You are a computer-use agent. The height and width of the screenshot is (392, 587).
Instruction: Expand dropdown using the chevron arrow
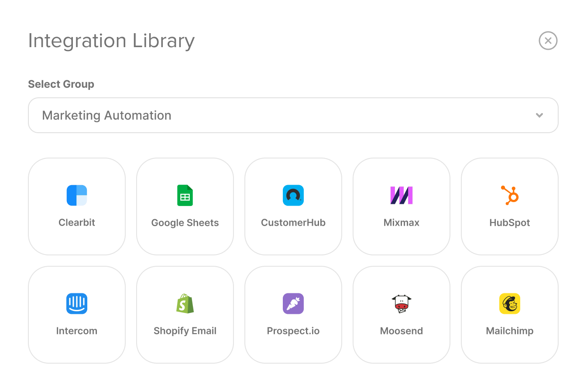click(539, 115)
